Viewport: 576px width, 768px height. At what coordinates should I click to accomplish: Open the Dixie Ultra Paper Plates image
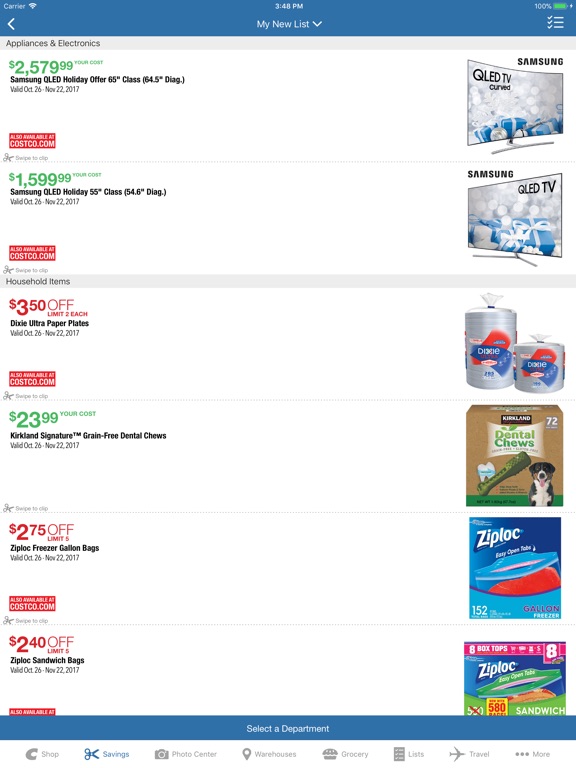[514, 342]
